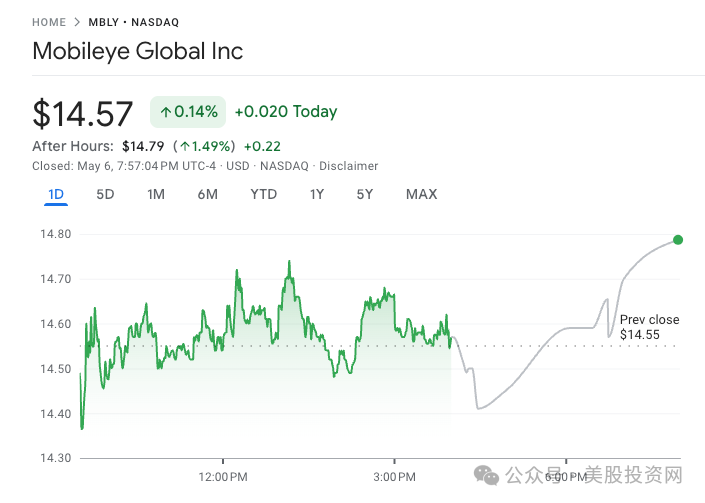This screenshot has width=705, height=503.
Task: Select the MAX time range tab
Action: [x=421, y=194]
